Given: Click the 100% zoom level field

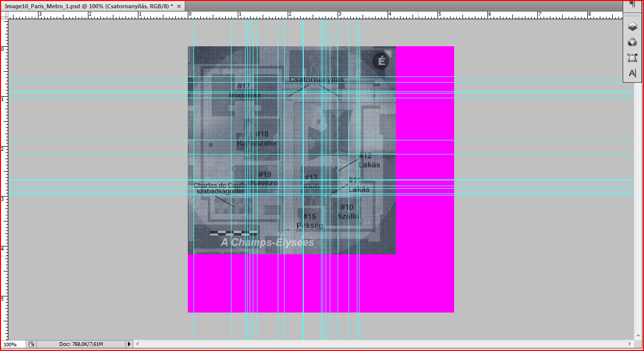Looking at the screenshot, I should click(x=12, y=344).
